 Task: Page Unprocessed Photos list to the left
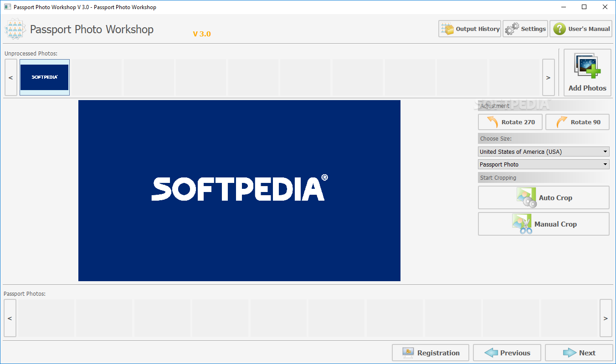point(11,77)
